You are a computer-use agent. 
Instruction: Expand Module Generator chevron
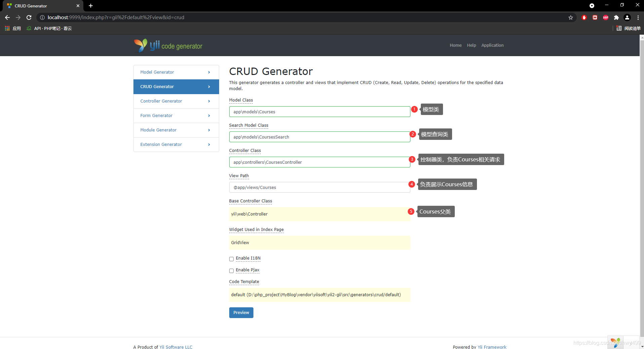209,130
